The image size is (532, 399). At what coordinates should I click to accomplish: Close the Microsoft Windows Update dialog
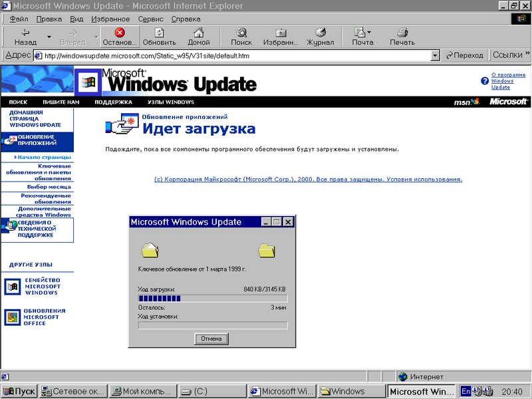(288, 222)
